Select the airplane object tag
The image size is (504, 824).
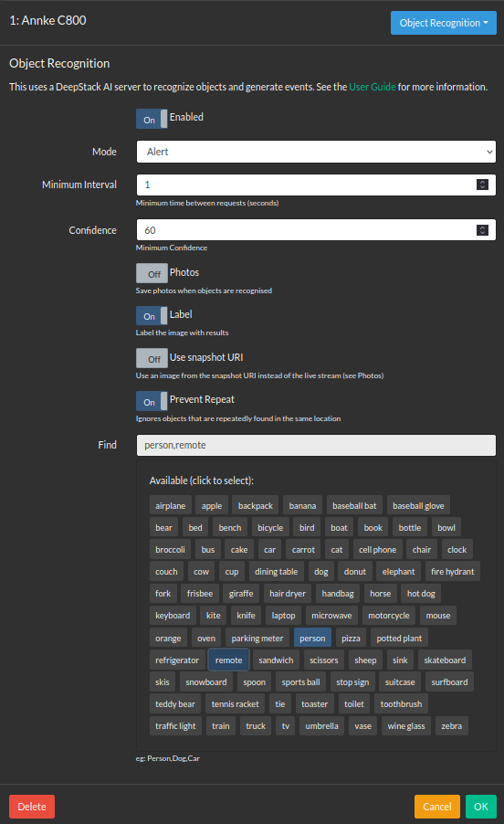171,505
